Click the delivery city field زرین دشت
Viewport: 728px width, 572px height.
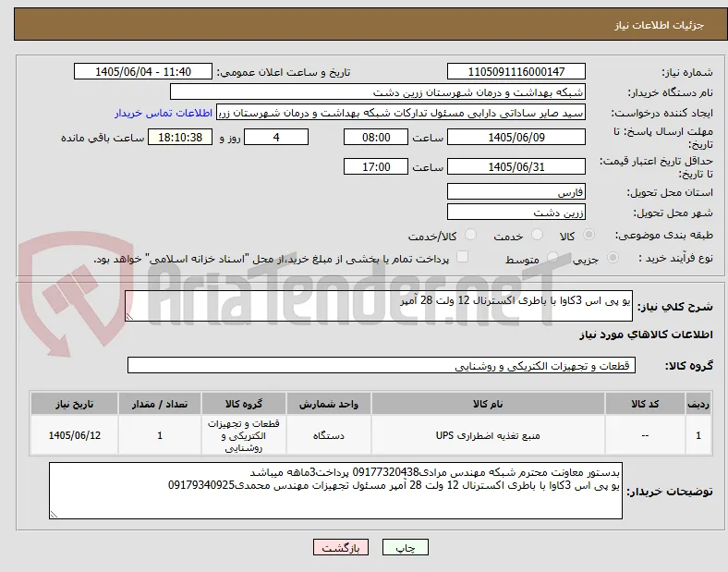click(x=516, y=212)
